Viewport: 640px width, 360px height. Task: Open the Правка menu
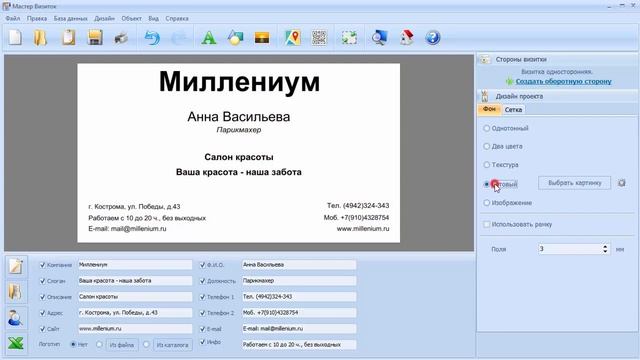coord(37,18)
